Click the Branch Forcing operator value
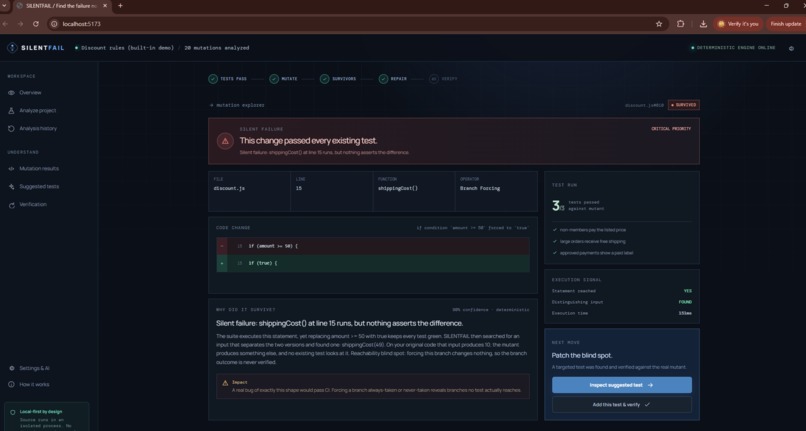The width and height of the screenshot is (806, 431). tap(480, 188)
